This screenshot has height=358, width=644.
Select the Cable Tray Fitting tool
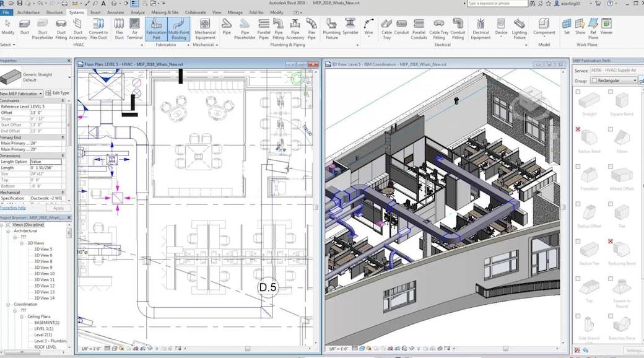tap(439, 28)
